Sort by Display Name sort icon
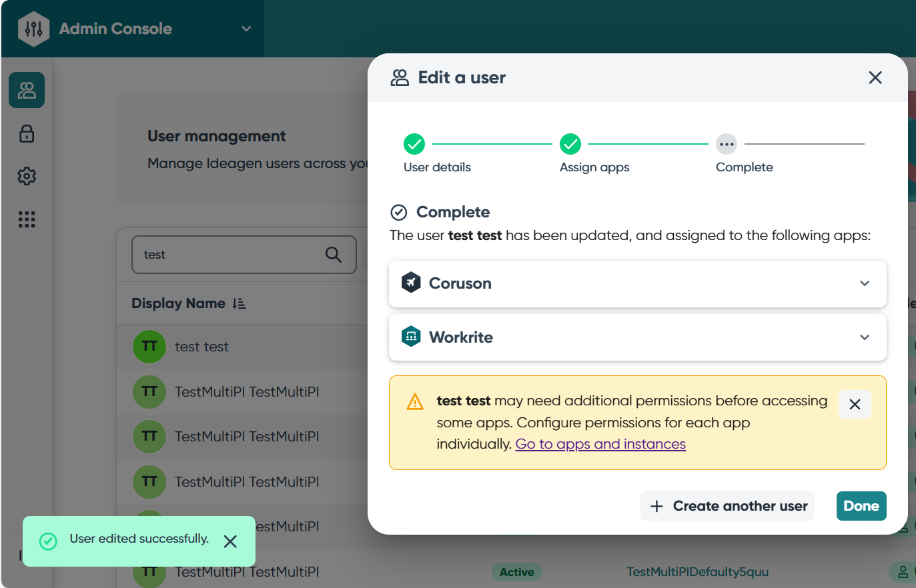The height and width of the screenshot is (588, 916). coord(240,304)
